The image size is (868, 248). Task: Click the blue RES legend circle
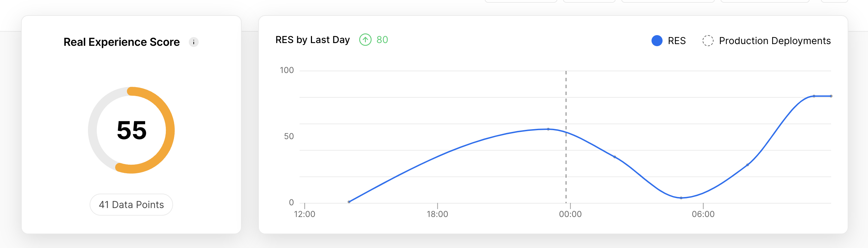click(x=657, y=41)
